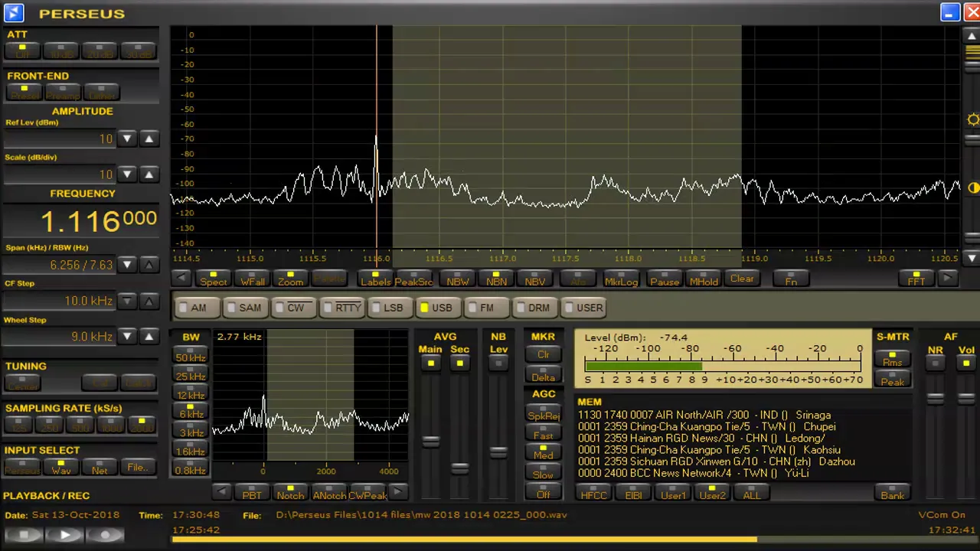Shift filter passband left with the arrow
Image resolution: width=980 pixels, height=551 pixels.
pos(222,492)
